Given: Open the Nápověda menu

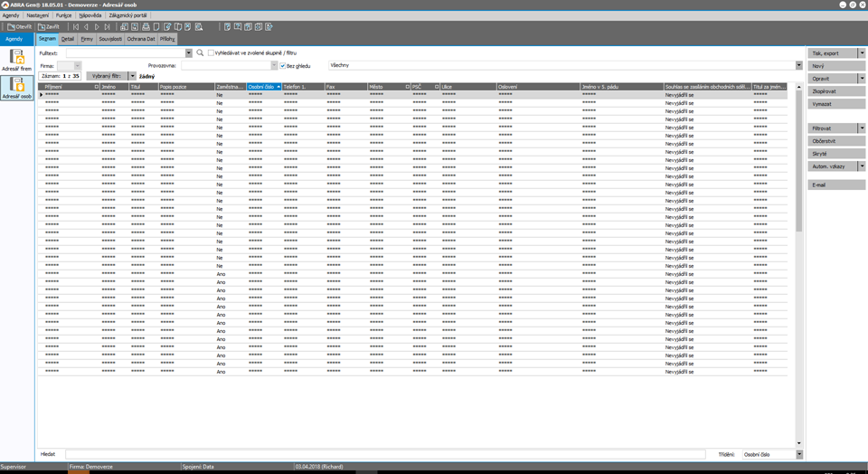Looking at the screenshot, I should tap(90, 15).
